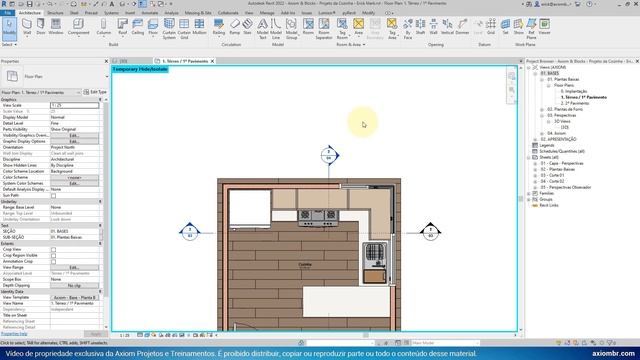Select the Tag Area tool

pyautogui.click(x=392, y=29)
